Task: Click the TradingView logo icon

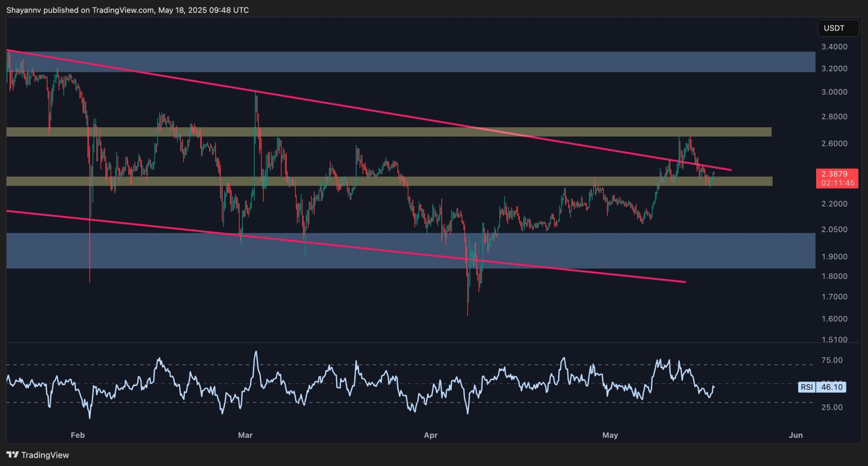Action: (13, 455)
